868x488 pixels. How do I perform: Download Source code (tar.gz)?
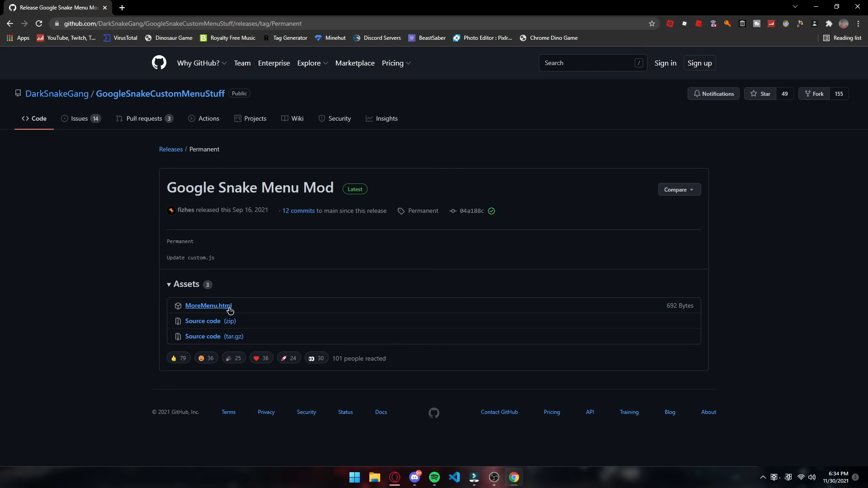click(x=214, y=337)
